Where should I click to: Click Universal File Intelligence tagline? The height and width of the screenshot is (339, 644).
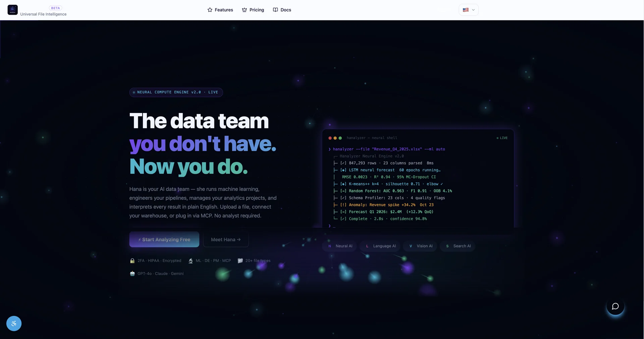tap(43, 14)
